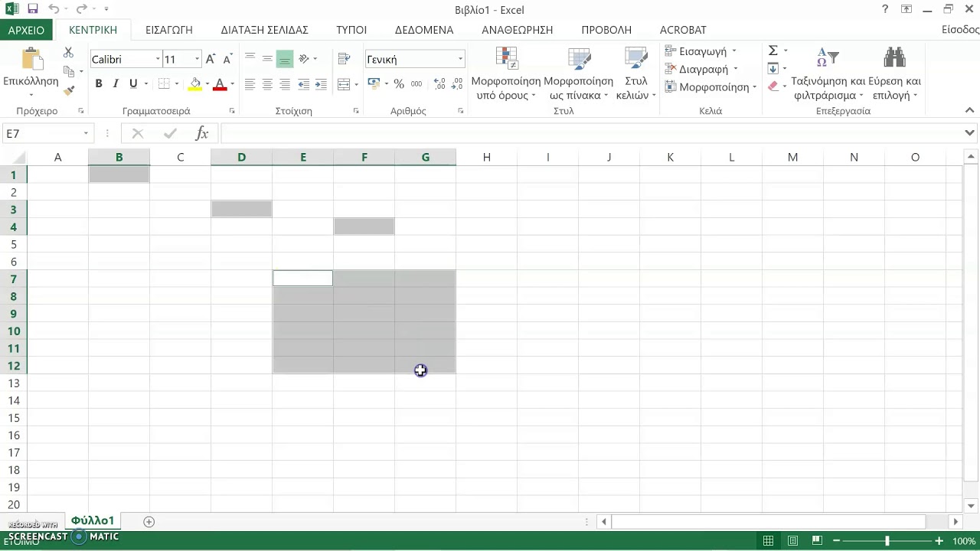Expand the Name Box dropdown arrow
Viewport: 980px width, 551px height.
(86, 133)
